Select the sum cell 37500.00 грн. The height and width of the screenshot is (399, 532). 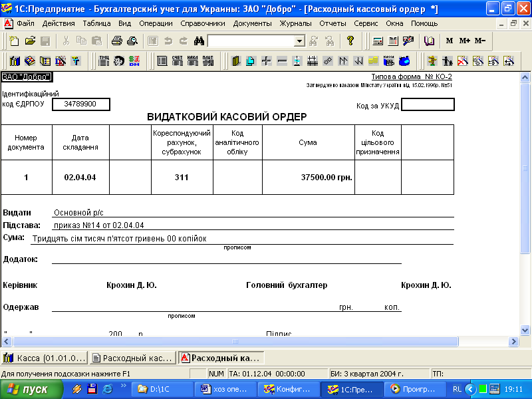coord(309,177)
